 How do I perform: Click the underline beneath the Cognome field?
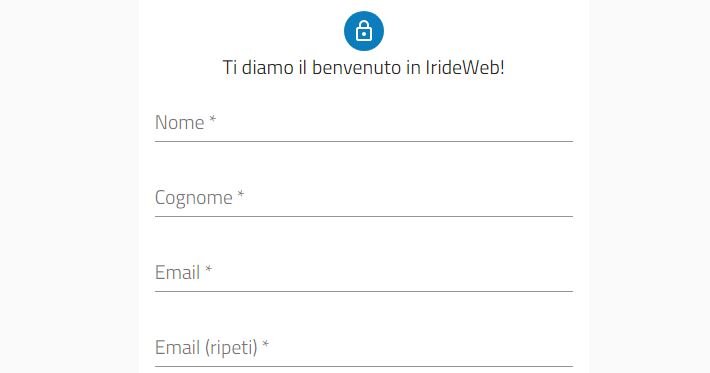tap(364, 217)
